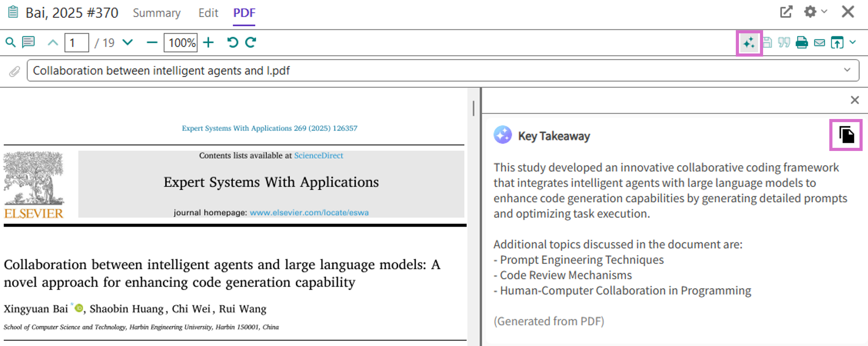Click the ORCID icon after Xingyuan Bai
The height and width of the screenshot is (346, 868).
click(79, 308)
